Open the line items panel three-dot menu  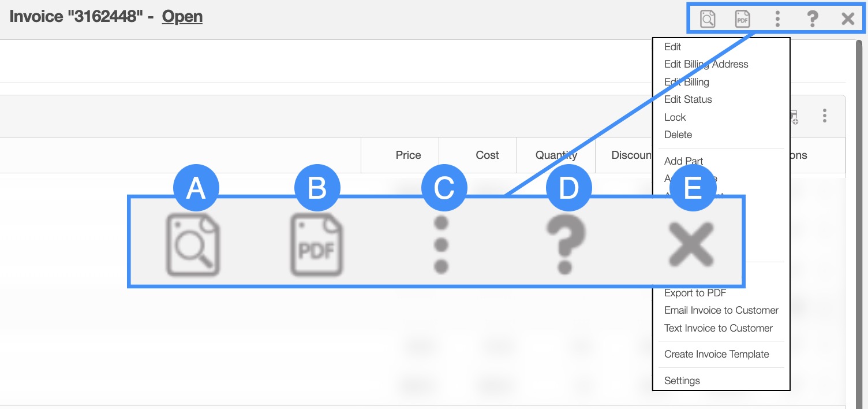(x=825, y=116)
